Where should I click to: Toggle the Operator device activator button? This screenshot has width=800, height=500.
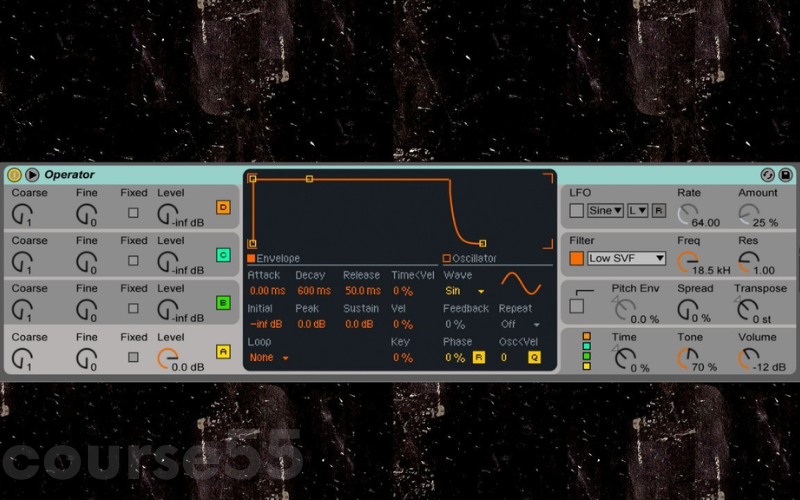pos(14,175)
